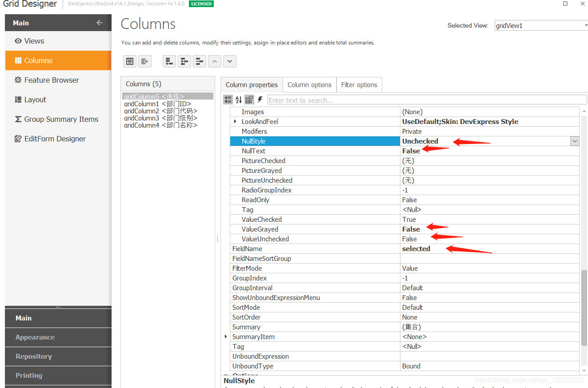Select the Categorized view icon
The height and width of the screenshot is (388, 588).
pyautogui.click(x=228, y=100)
